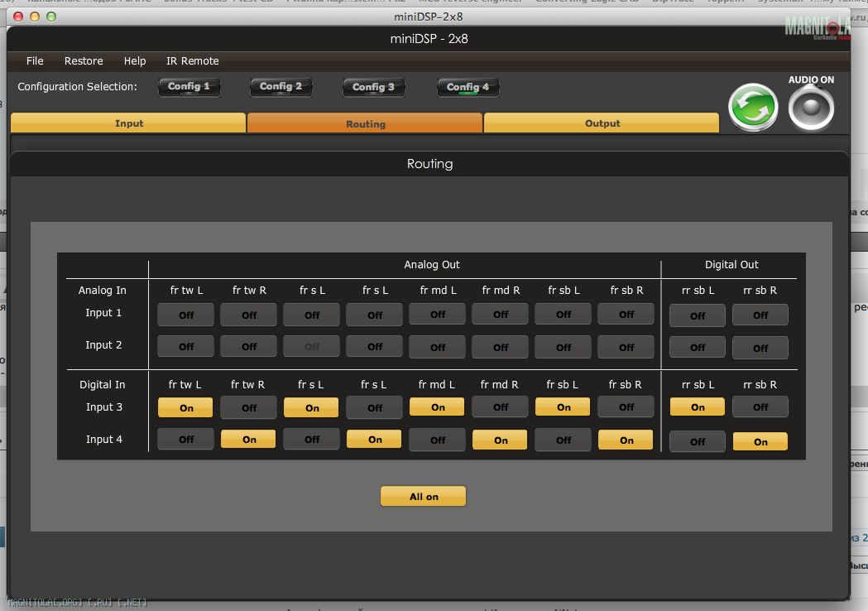Viewport: 868px width, 611px height.
Task: Click the red close window button
Action: coord(18,17)
